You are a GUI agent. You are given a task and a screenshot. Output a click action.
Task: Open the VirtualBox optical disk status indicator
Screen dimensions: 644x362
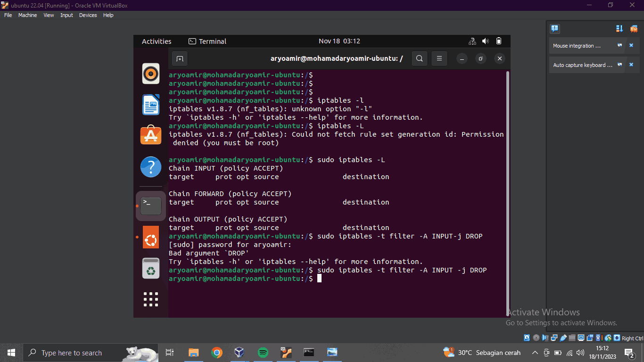tap(536, 337)
